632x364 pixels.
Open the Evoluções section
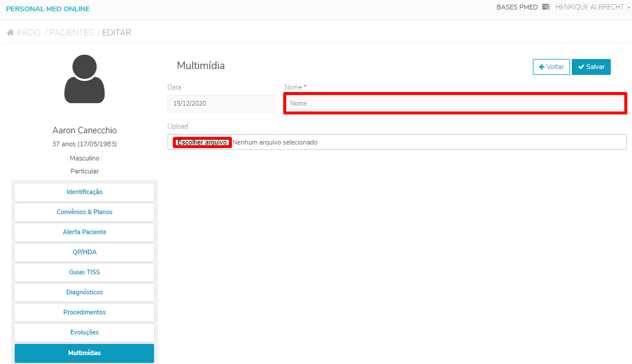pos(84,333)
